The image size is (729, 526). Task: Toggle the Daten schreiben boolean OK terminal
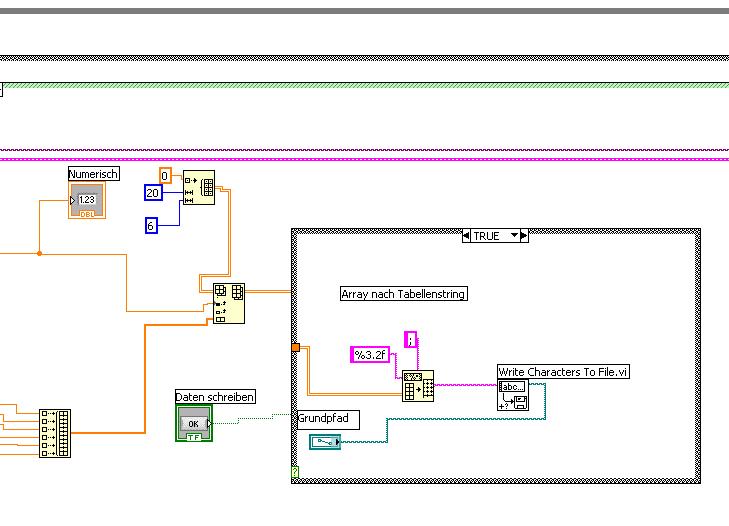coord(194,423)
